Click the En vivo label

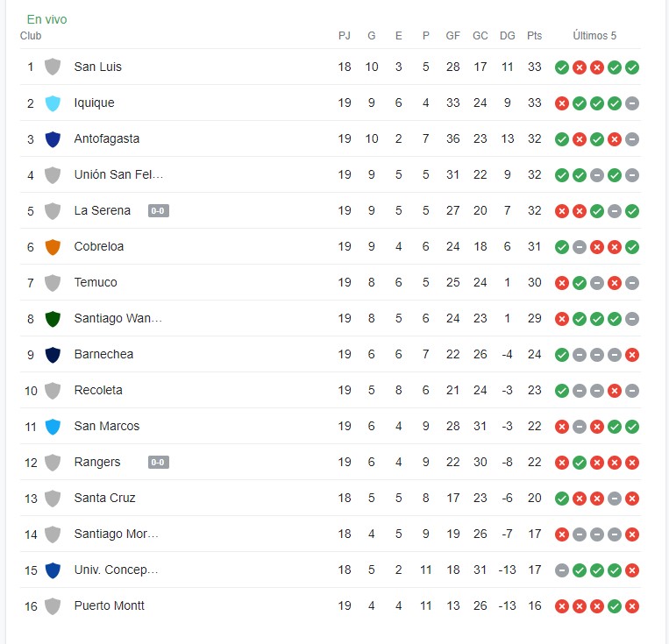pyautogui.click(x=47, y=19)
